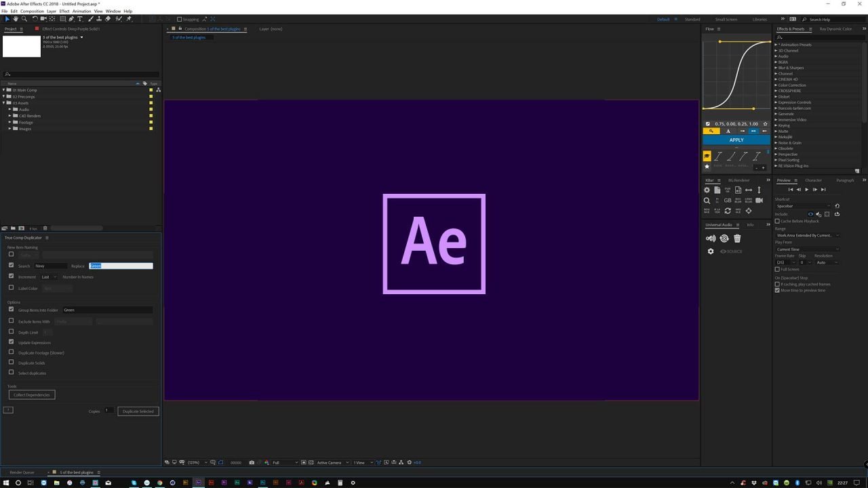Click the settings gear in the KBar panel
This screenshot has height=488, width=868.
pos(707,190)
